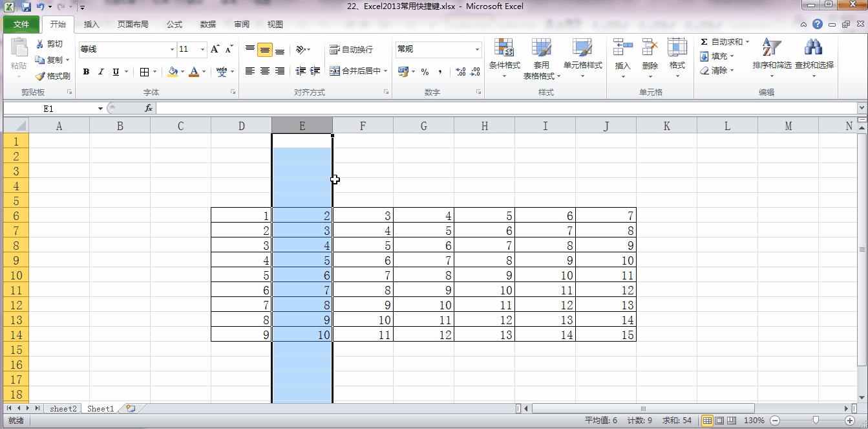Toggle Underline formatting
The height and width of the screenshot is (429, 868).
tap(116, 72)
